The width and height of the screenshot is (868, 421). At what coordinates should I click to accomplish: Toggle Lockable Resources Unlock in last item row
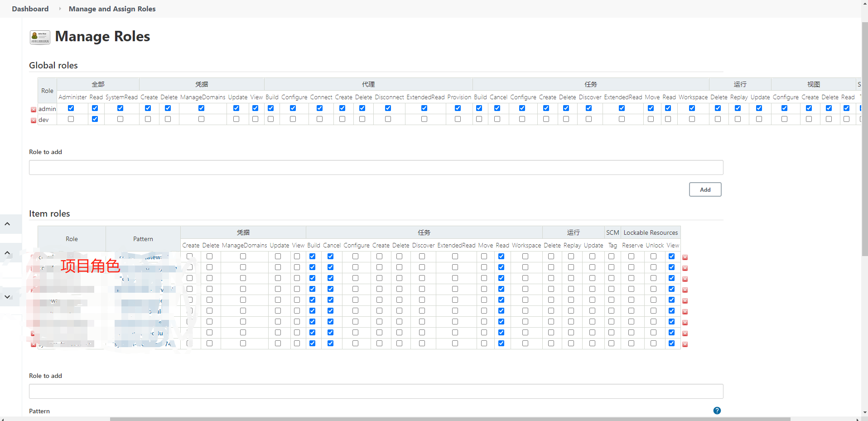click(x=653, y=343)
